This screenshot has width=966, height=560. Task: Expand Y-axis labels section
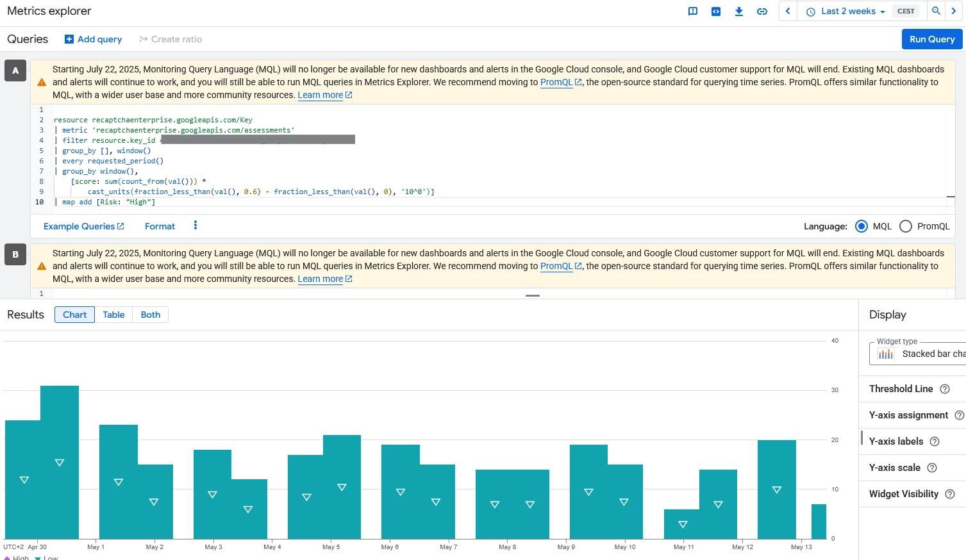896,441
